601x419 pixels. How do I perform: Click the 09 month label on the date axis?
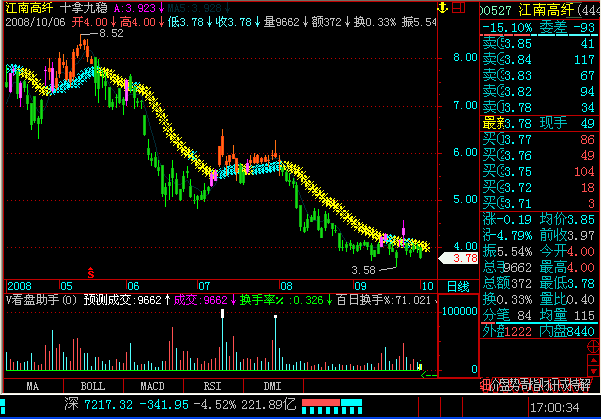360,286
